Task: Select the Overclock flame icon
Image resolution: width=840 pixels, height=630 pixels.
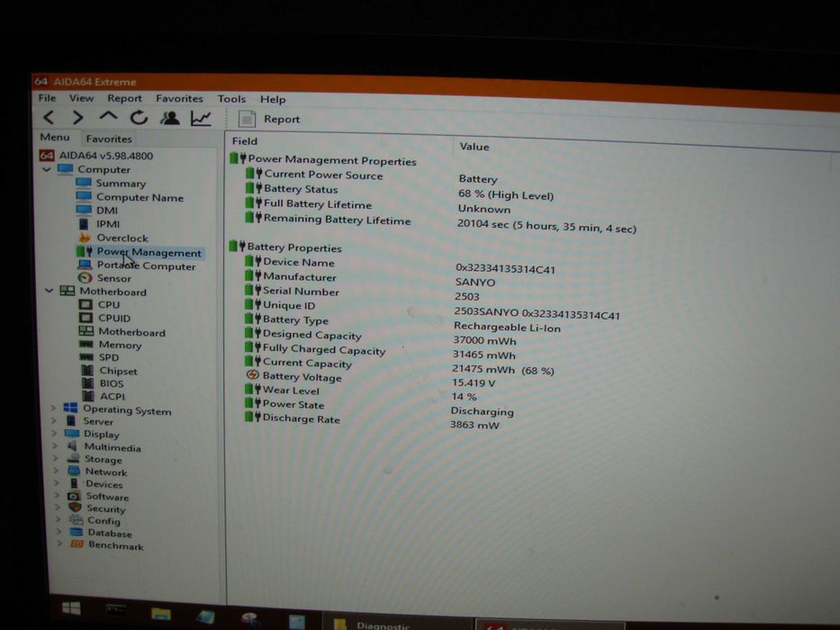Action: (x=85, y=237)
